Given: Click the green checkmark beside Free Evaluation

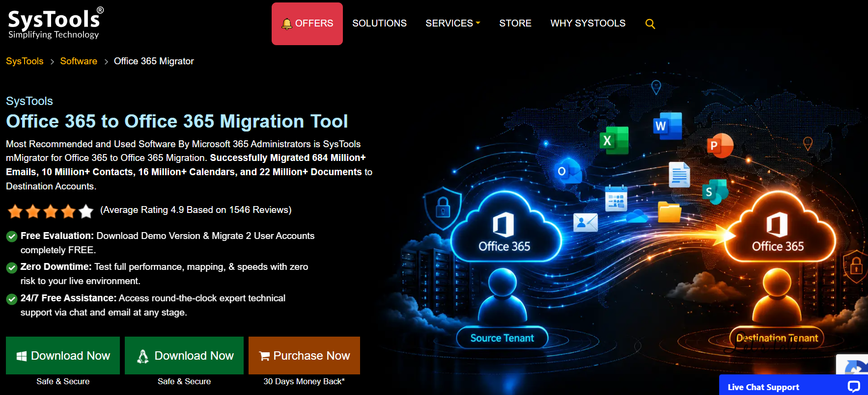Looking at the screenshot, I should pos(12,237).
